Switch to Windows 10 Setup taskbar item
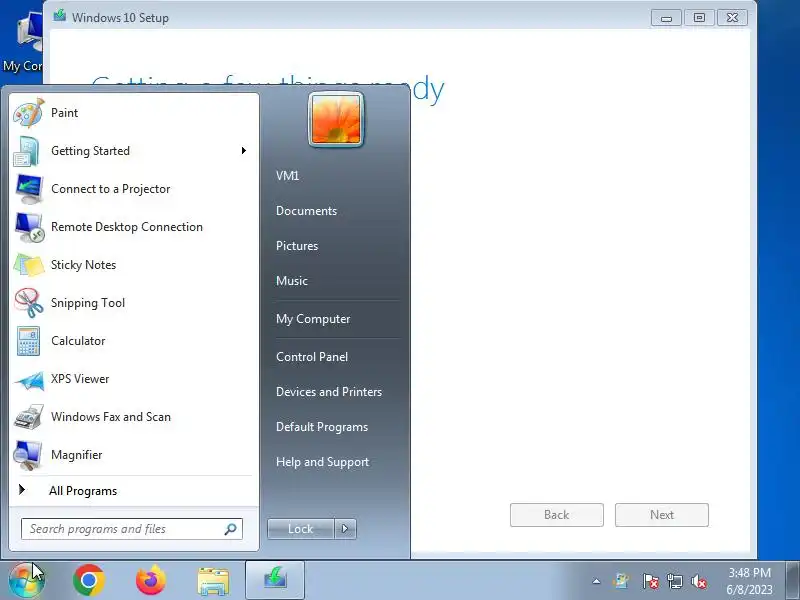 275,580
